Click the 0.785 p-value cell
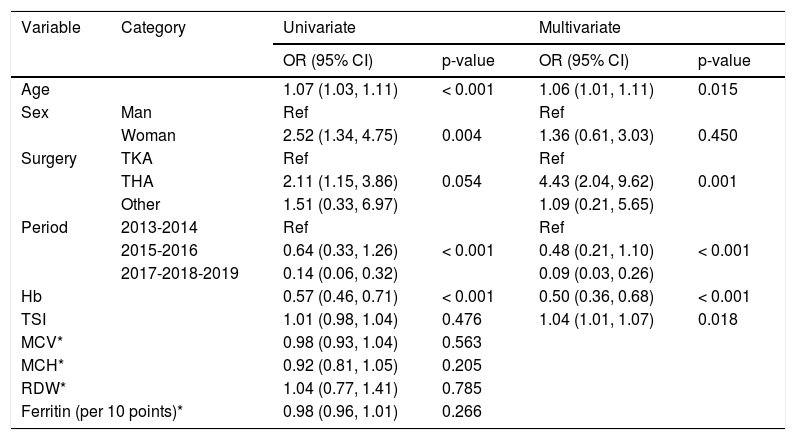 461,389
